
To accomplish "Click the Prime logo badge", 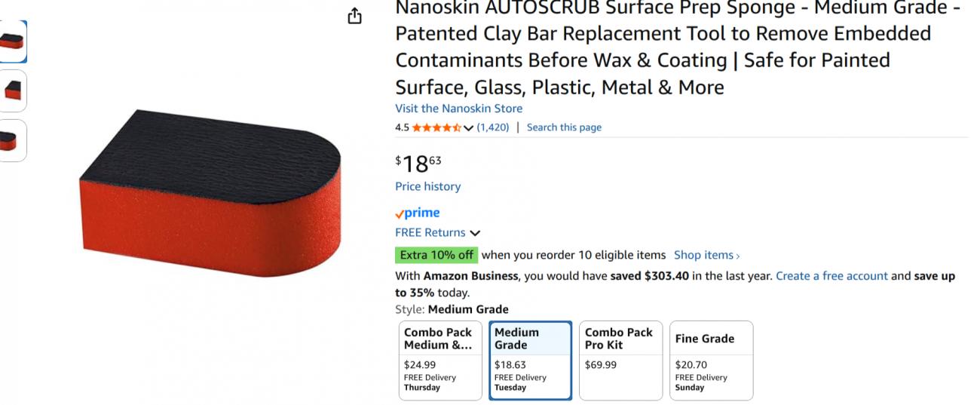I will click(417, 213).
